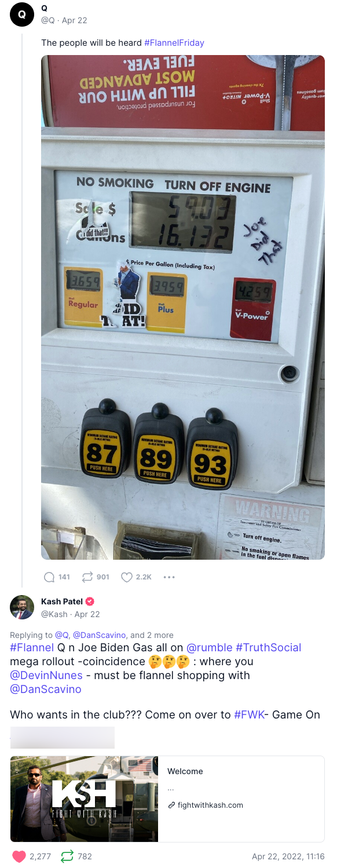Click the verified badge next to Kash Patel
The image size is (337, 868).
(90, 601)
